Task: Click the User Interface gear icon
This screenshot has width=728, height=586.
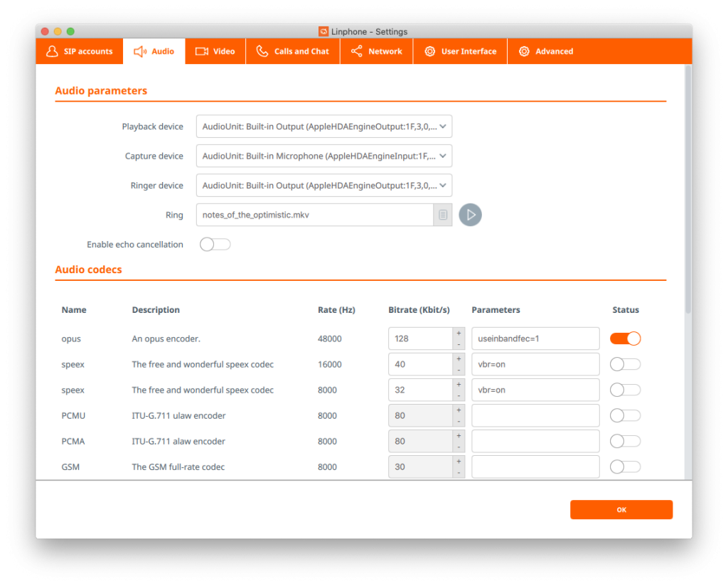Action: coord(429,51)
